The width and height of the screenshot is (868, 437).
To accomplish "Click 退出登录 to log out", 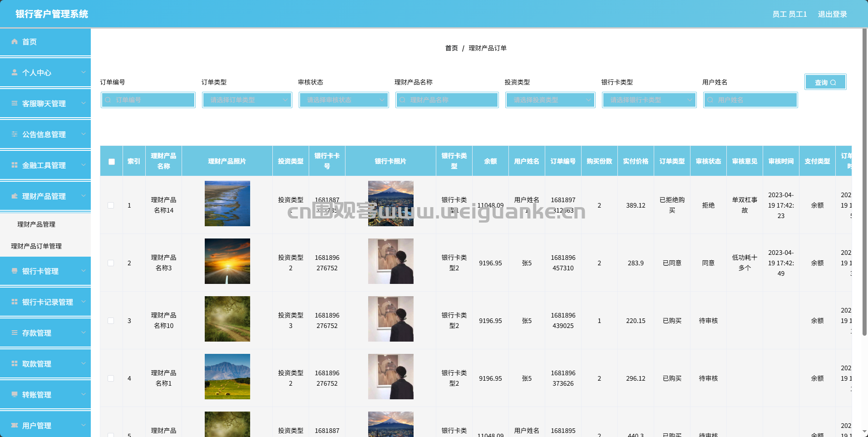I will (832, 14).
